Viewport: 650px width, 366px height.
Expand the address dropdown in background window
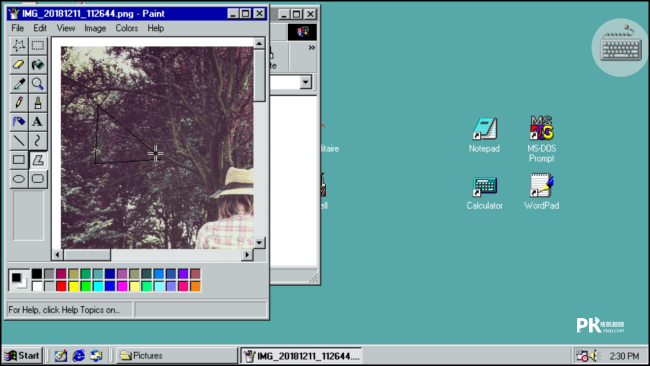click(306, 82)
